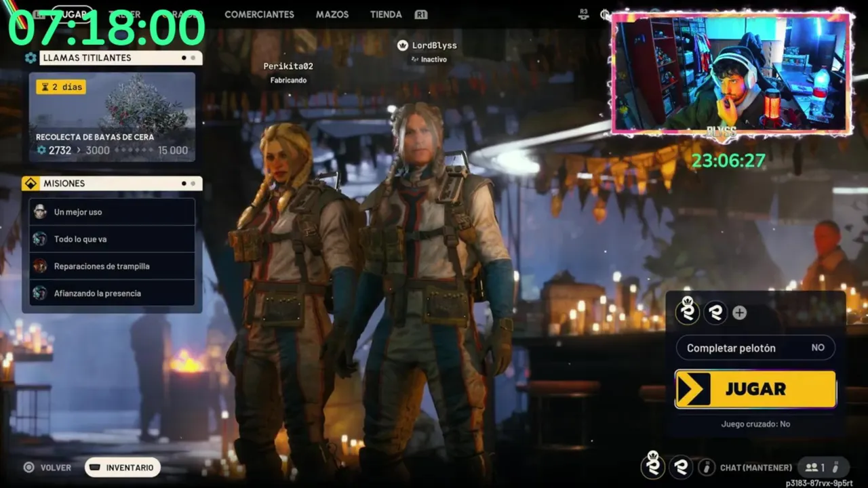The image size is (868, 488).
Task: Open mission 'Reparaciones de trampilla'
Action: [112, 266]
